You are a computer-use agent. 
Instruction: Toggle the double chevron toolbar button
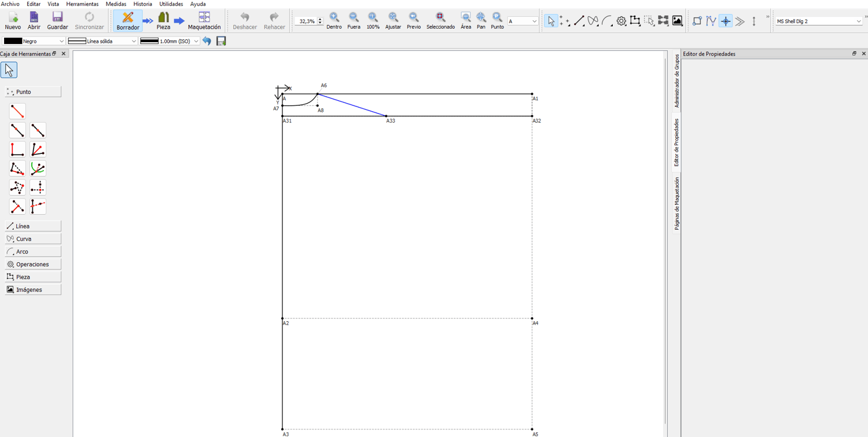click(740, 21)
